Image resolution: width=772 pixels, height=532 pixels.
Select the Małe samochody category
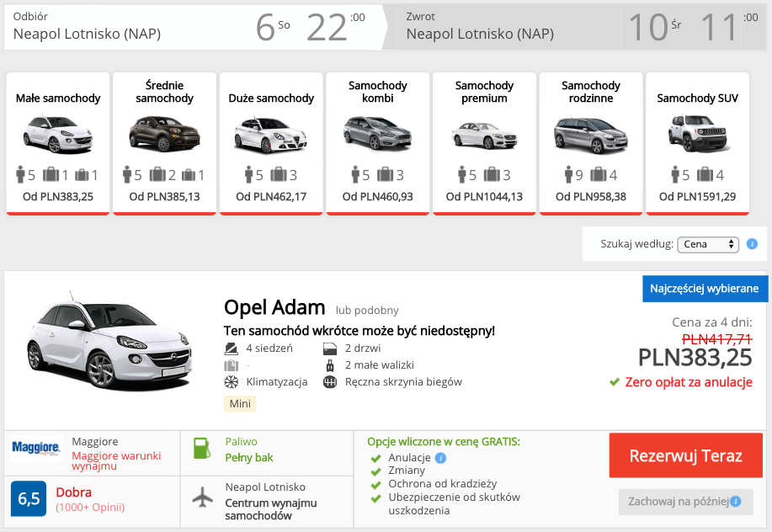(x=58, y=144)
